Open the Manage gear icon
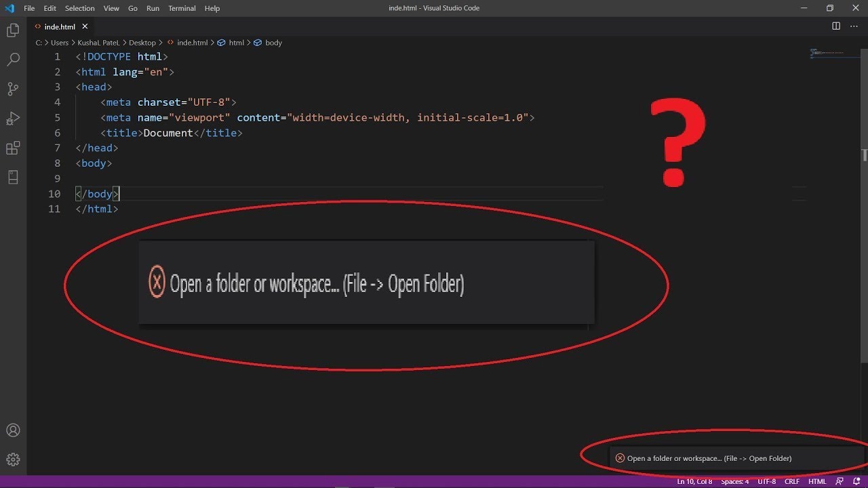The height and width of the screenshot is (488, 868). 13,460
